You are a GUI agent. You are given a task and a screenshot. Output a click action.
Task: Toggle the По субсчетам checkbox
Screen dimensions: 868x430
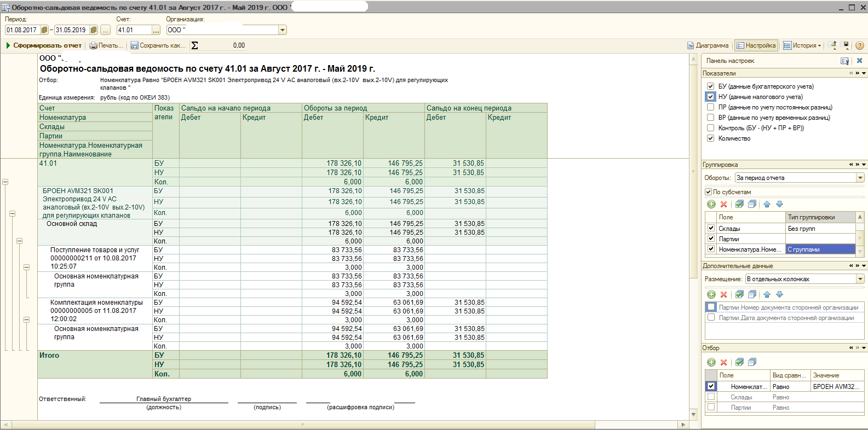pos(708,192)
